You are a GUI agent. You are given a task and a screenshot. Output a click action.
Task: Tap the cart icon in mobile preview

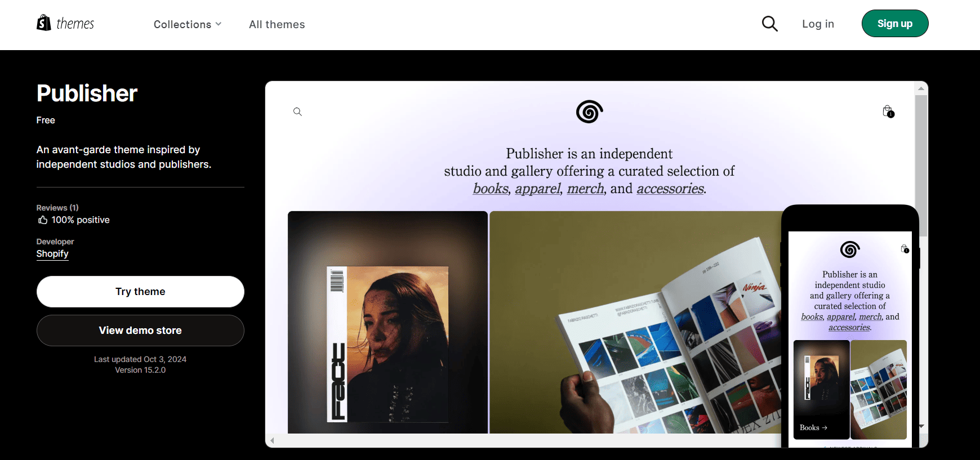(905, 249)
